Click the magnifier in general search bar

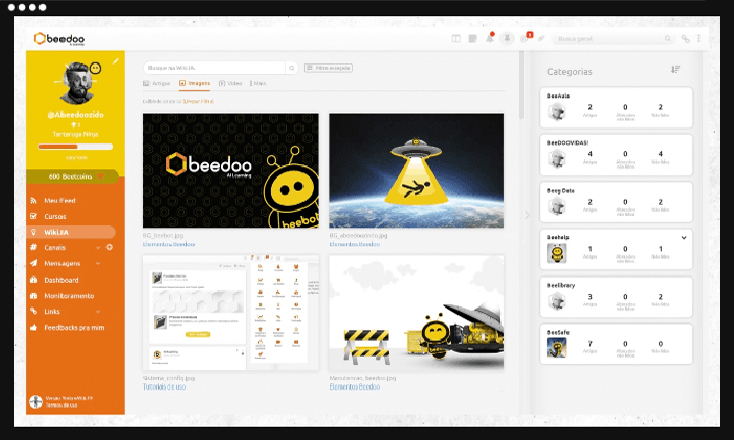pos(668,39)
